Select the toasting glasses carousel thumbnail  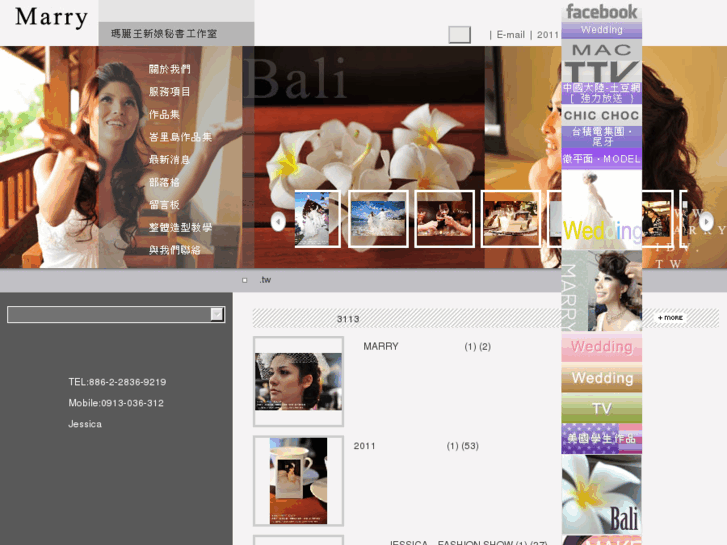point(445,218)
